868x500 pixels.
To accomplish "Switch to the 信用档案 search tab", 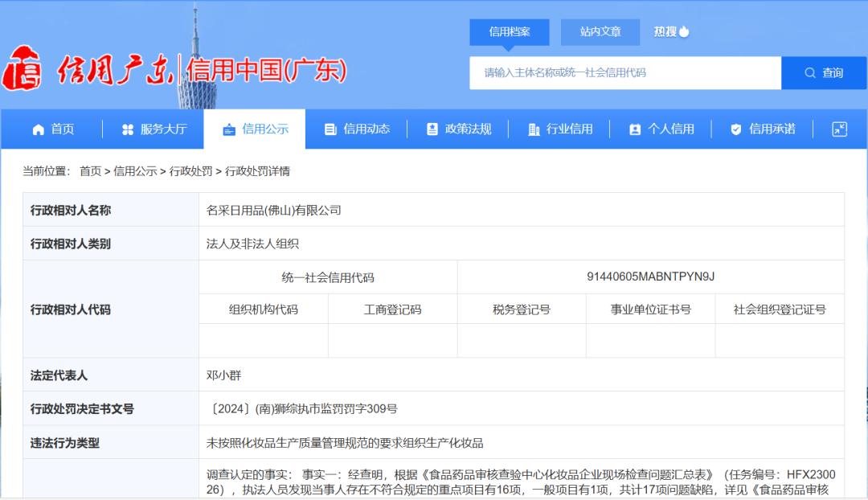I will 510,32.
